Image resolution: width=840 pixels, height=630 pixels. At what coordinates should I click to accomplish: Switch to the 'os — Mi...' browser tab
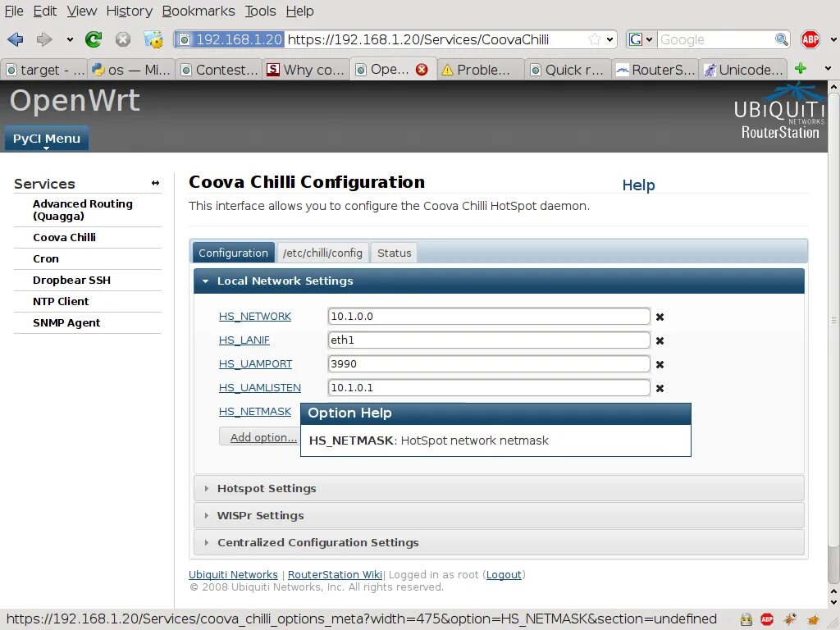tap(131, 70)
